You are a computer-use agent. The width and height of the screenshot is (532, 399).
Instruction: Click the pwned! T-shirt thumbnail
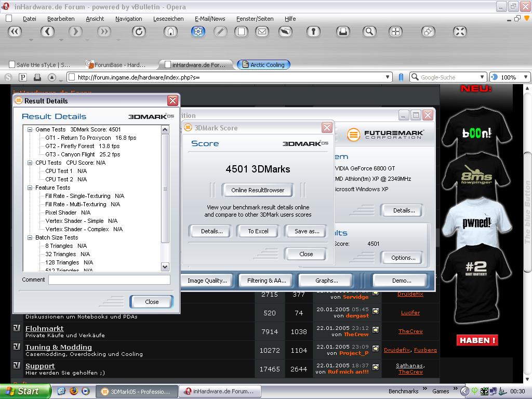coord(477,223)
